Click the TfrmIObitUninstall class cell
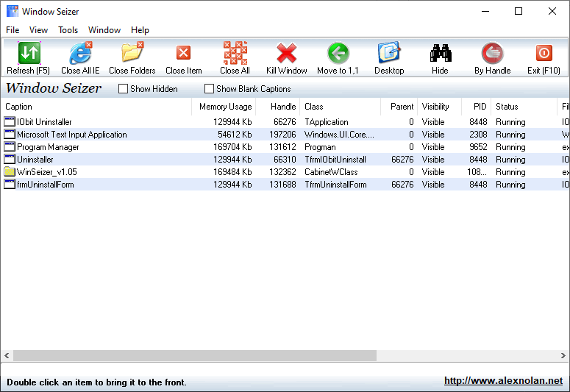The width and height of the screenshot is (570, 392). [x=335, y=160]
